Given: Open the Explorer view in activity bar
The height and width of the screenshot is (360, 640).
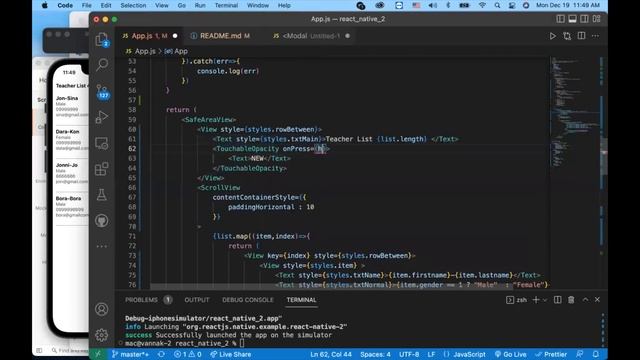Looking at the screenshot, I should 102,40.
